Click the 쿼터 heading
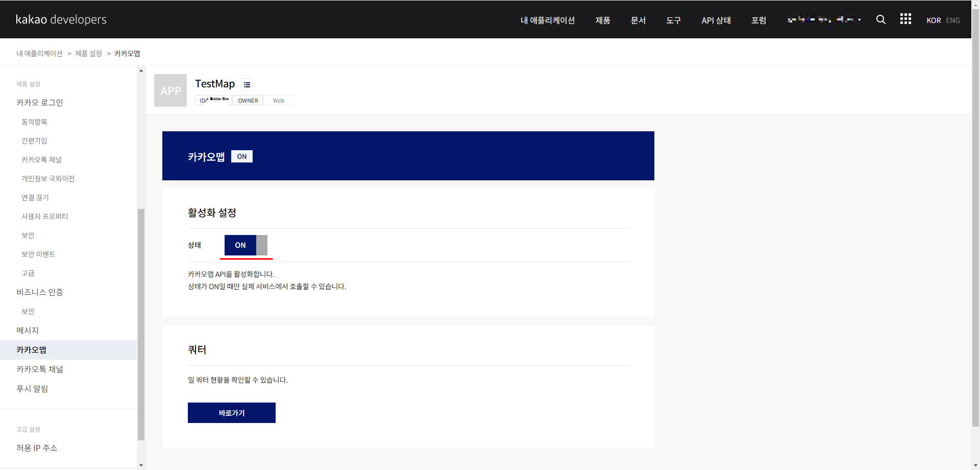The image size is (980, 470). [x=197, y=350]
